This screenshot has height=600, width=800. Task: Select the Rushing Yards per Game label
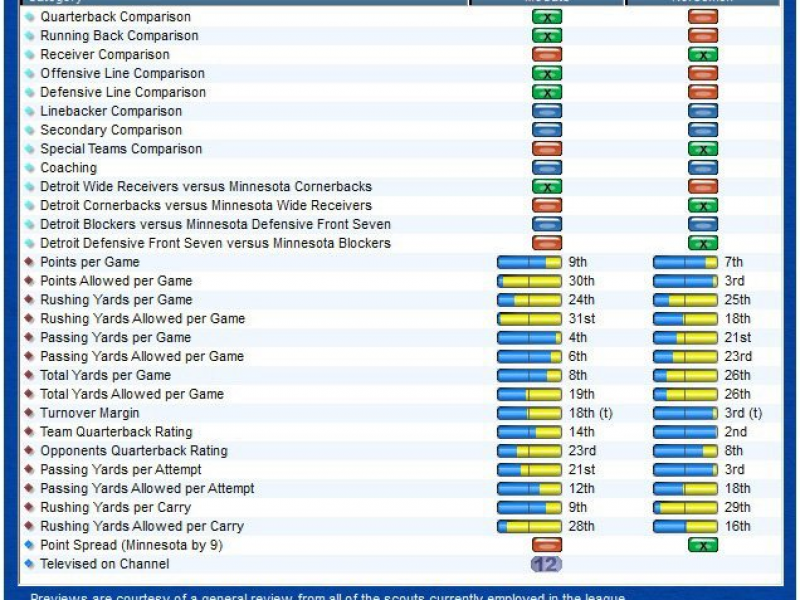point(116,300)
